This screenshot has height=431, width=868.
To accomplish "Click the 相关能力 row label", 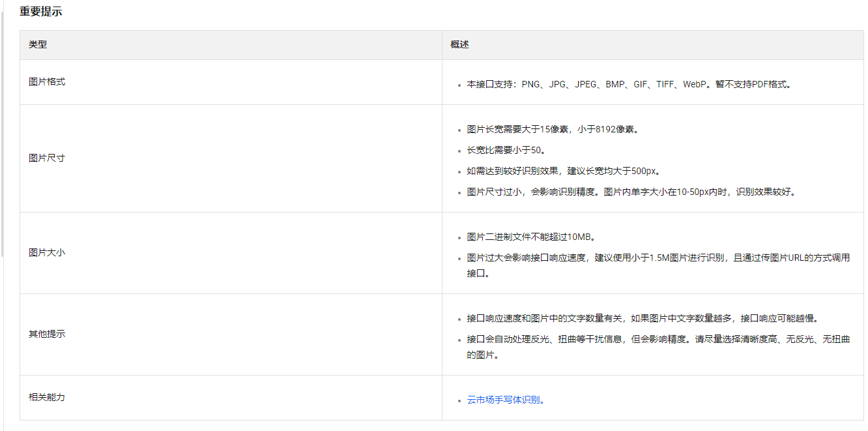I will click(47, 398).
